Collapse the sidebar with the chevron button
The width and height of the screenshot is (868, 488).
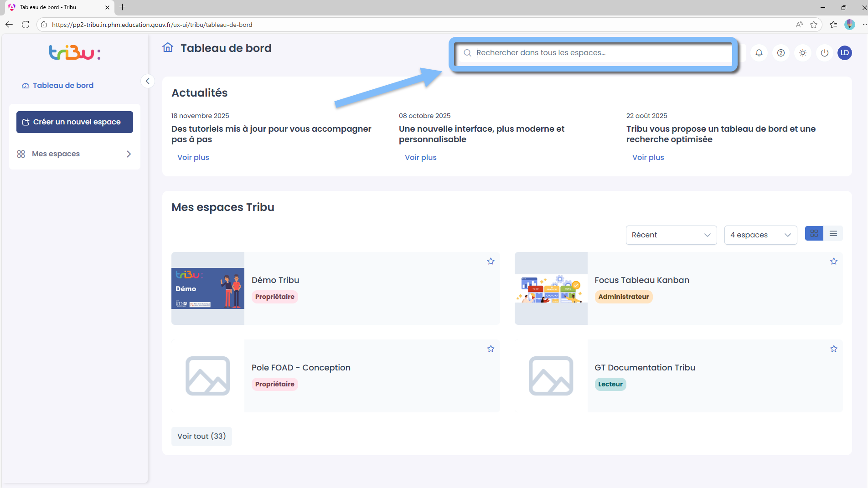tap(147, 81)
